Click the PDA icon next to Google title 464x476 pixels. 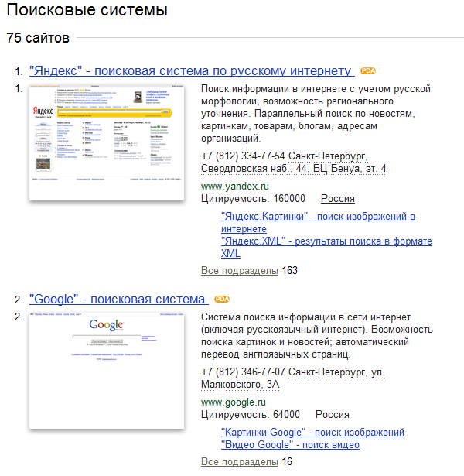tap(222, 299)
